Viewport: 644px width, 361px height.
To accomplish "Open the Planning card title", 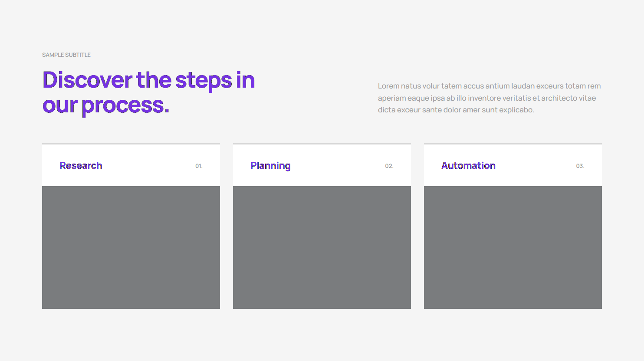I will click(270, 166).
